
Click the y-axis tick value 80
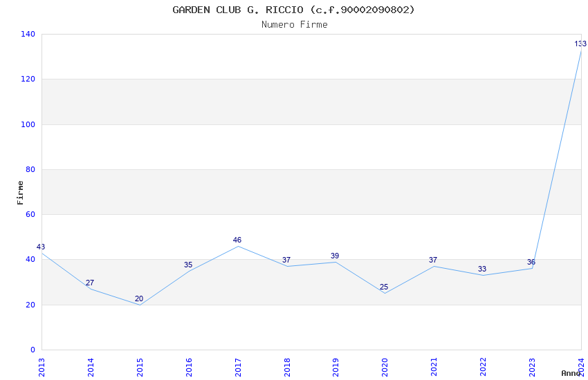tap(30, 169)
